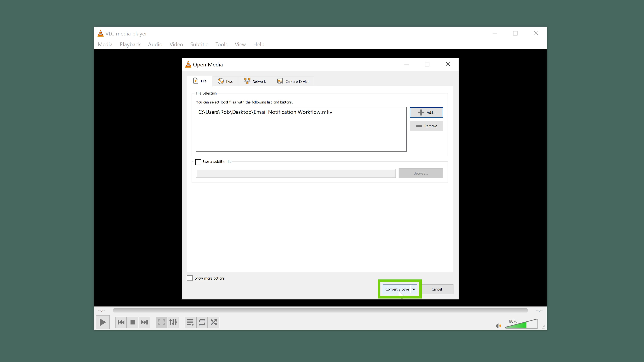
Task: Click the Add... button
Action: tap(426, 112)
